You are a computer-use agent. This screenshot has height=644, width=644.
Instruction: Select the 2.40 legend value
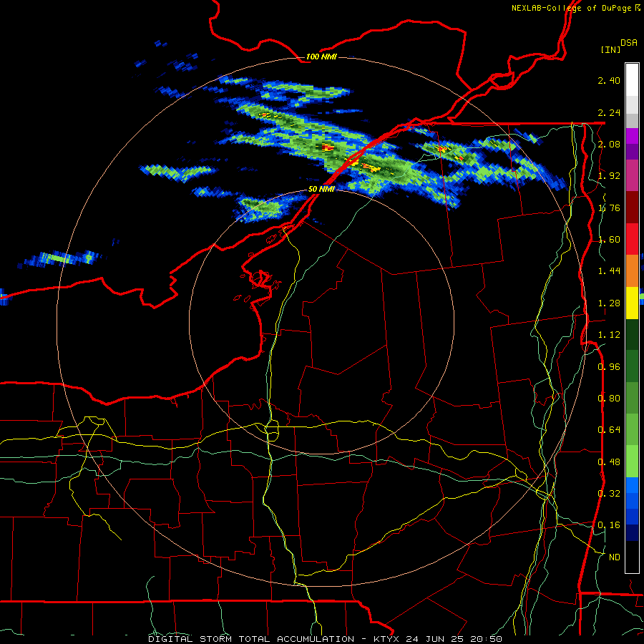(x=609, y=80)
